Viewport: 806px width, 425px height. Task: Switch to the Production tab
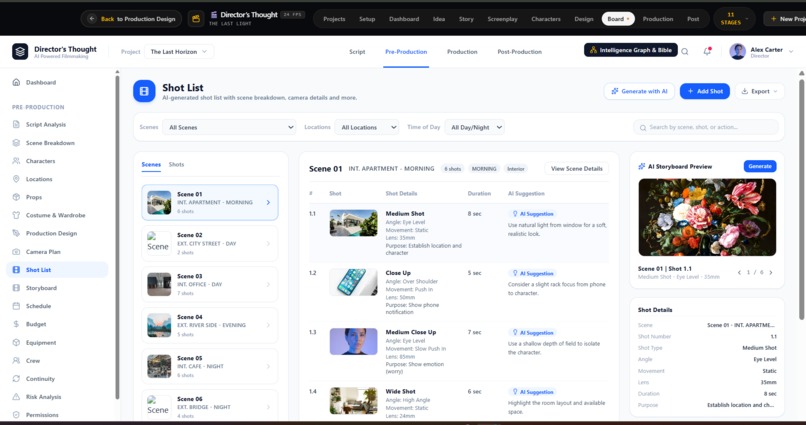coord(462,51)
